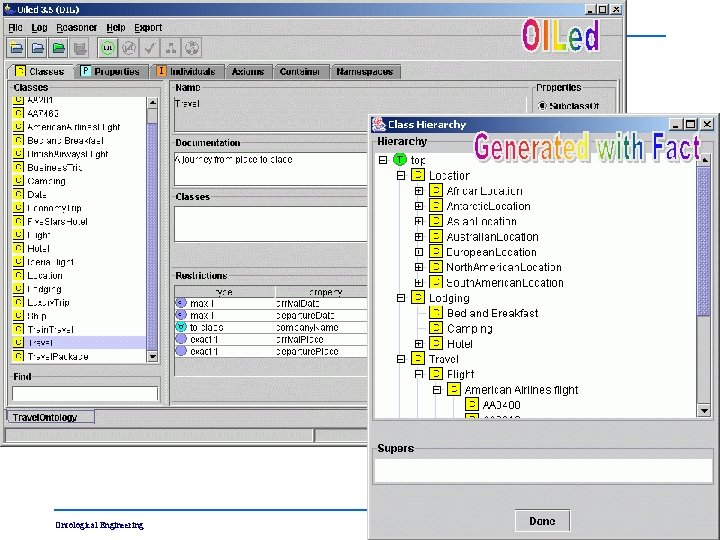Click the yellow class icon beside Location node

point(418,175)
